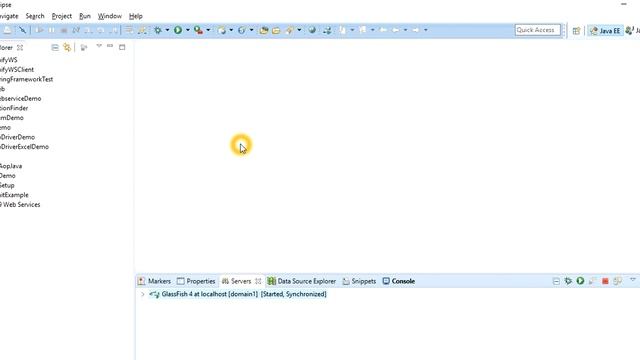
Task: Click the Back navigation arrow
Action: (x=395, y=30)
